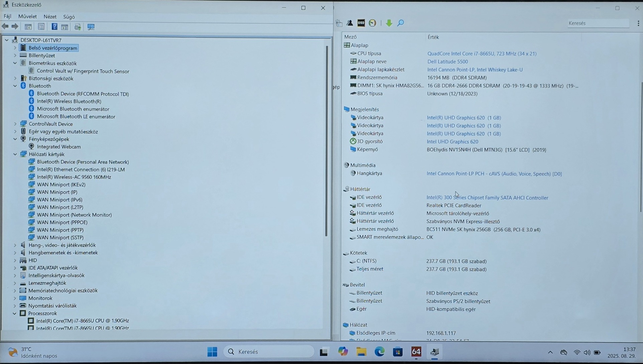This screenshot has height=364, width=643.
Task: Click the AIDA64 icon in the taskbar
Action: [x=416, y=352]
